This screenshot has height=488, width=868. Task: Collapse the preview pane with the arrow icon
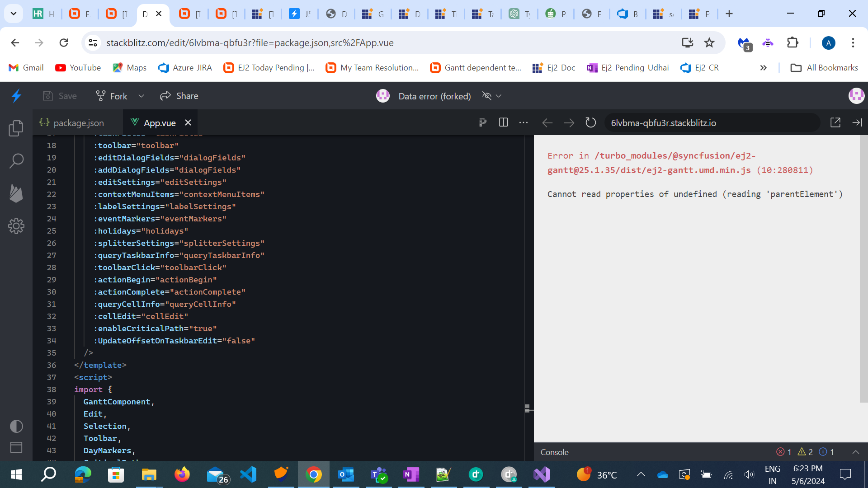[857, 122]
